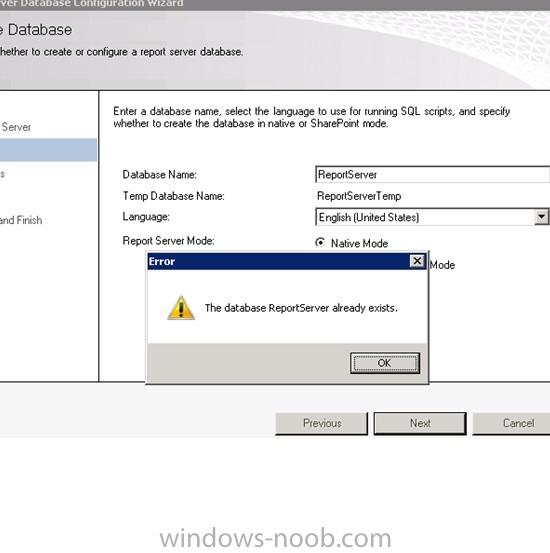Cancel the configuration wizard
The height and width of the screenshot is (553, 550).
point(511,423)
